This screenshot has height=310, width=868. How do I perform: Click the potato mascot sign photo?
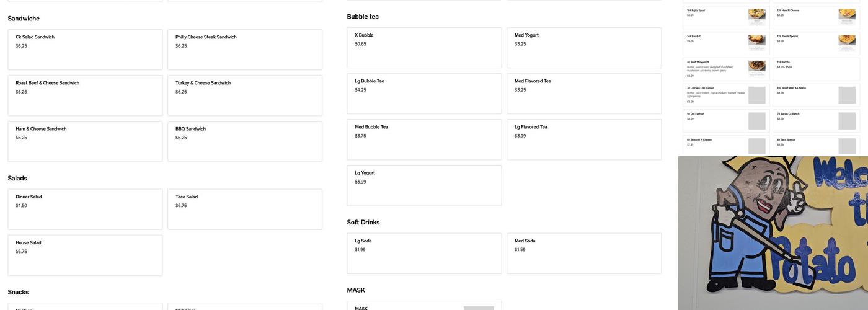coord(773,233)
